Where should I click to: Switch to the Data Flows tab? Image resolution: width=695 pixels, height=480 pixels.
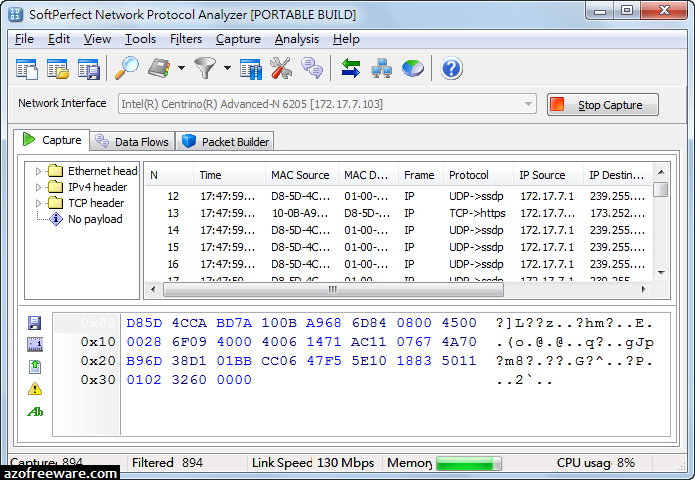pos(132,142)
